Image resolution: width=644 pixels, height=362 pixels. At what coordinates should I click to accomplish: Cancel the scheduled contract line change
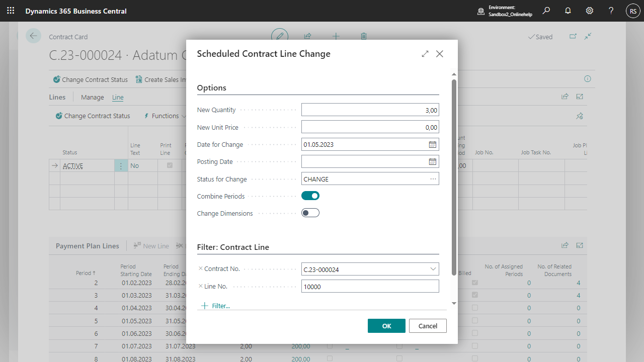pyautogui.click(x=428, y=326)
